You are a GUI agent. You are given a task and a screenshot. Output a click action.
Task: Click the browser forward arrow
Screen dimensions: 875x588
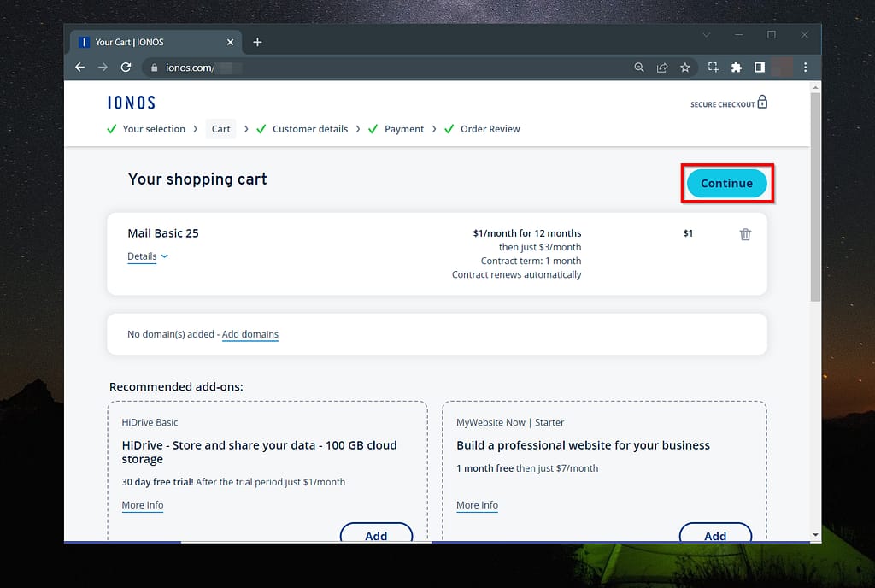click(103, 68)
